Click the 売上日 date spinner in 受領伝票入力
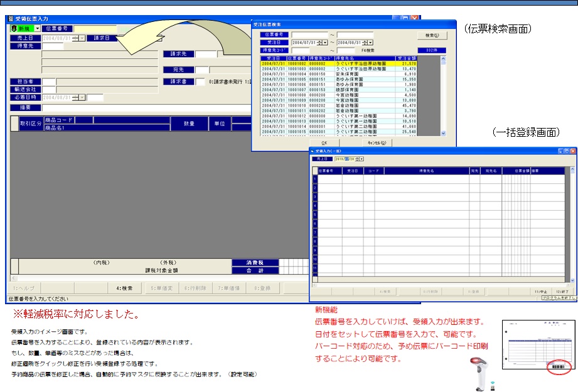578x392 pixels. (x=75, y=38)
